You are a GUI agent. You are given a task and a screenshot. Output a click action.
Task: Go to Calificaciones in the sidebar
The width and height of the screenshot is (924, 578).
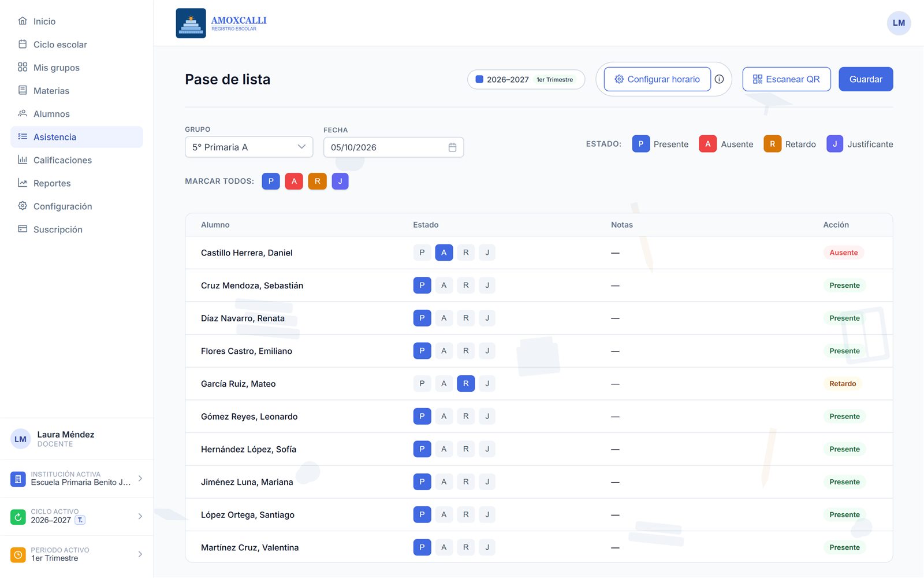(77, 160)
